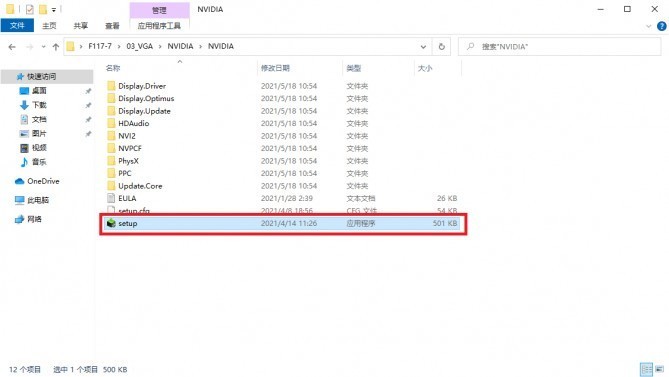Open 下载 in the navigation pane
Viewport: 669px width, 377px height.
click(39, 105)
